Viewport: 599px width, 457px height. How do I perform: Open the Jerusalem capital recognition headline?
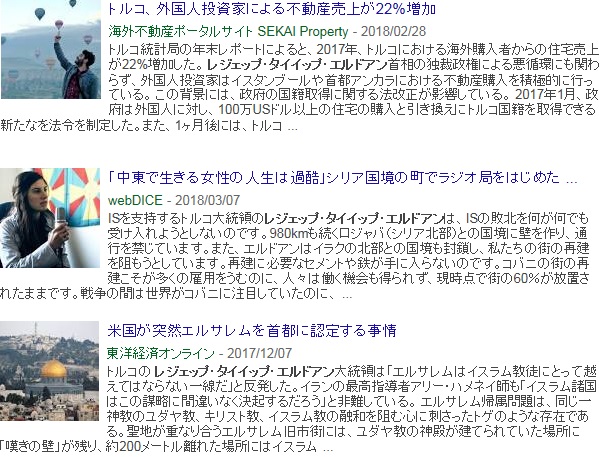pyautogui.click(x=252, y=331)
